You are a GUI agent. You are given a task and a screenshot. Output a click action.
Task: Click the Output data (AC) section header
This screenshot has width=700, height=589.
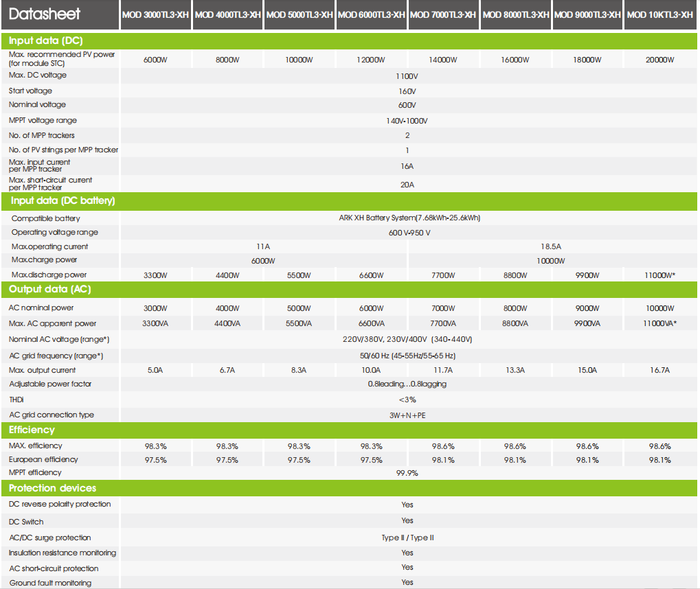(x=349, y=289)
